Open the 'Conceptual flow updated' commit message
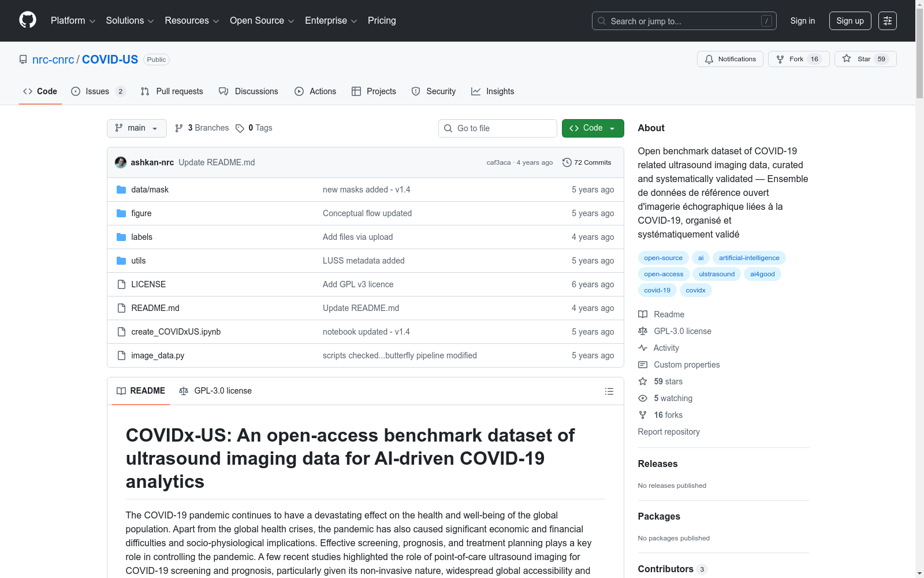The image size is (924, 578). [x=367, y=213]
